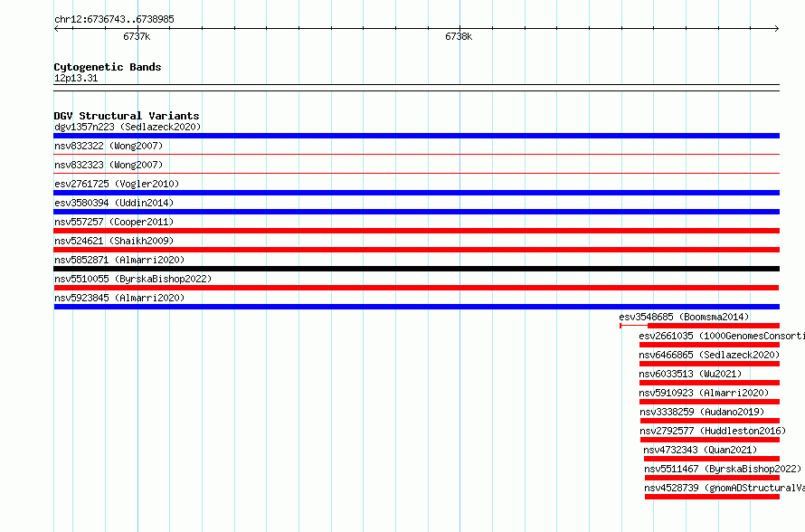Open nsv3338259 (Audano2019) variant label
Screen dimensions: 805x532
click(x=702, y=412)
